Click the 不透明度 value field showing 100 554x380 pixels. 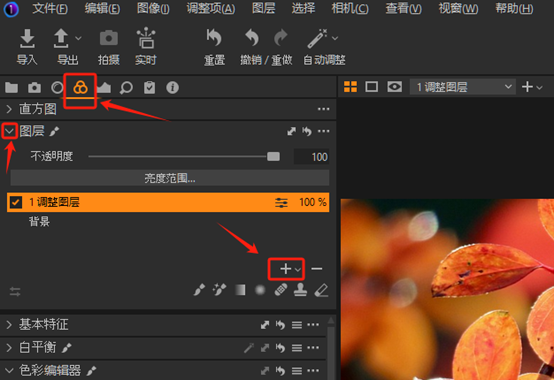(311, 157)
